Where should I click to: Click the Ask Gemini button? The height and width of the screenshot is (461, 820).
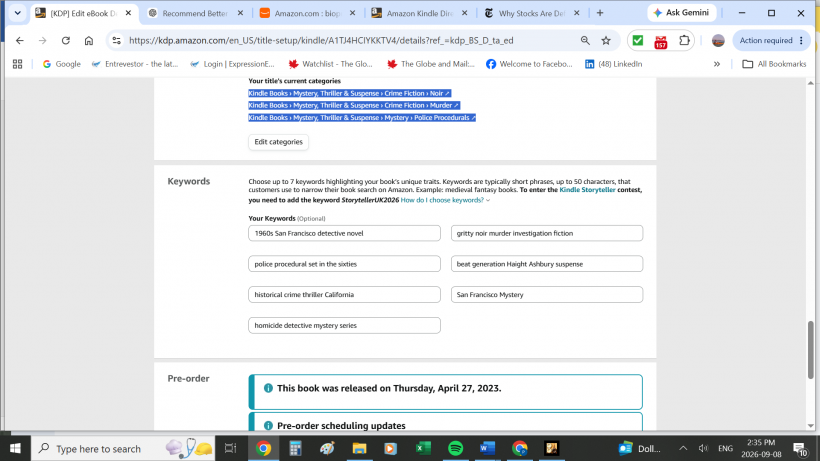coord(682,13)
